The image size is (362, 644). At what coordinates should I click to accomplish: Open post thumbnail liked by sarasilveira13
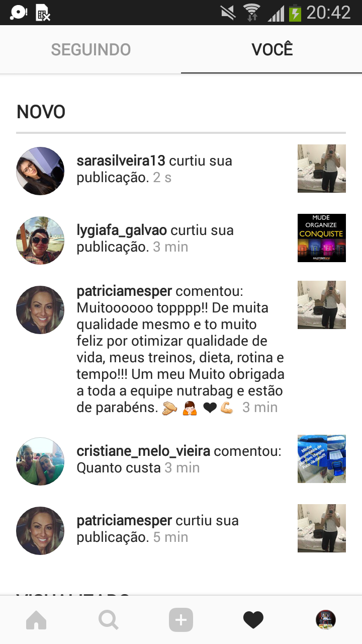322,169
